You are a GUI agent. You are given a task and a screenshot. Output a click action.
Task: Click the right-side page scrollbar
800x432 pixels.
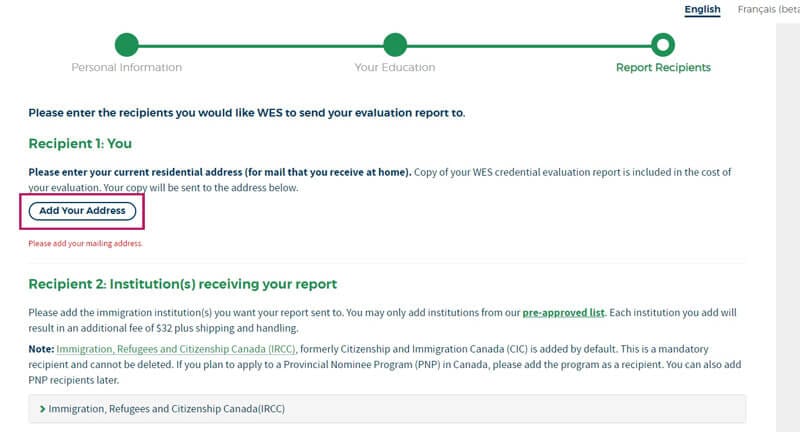point(788,216)
